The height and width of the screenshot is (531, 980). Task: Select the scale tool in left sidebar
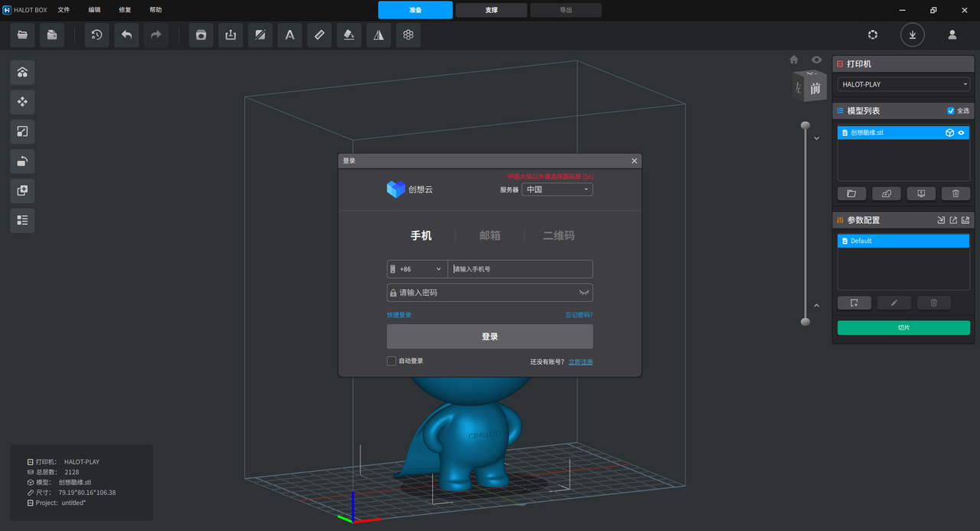click(x=22, y=132)
